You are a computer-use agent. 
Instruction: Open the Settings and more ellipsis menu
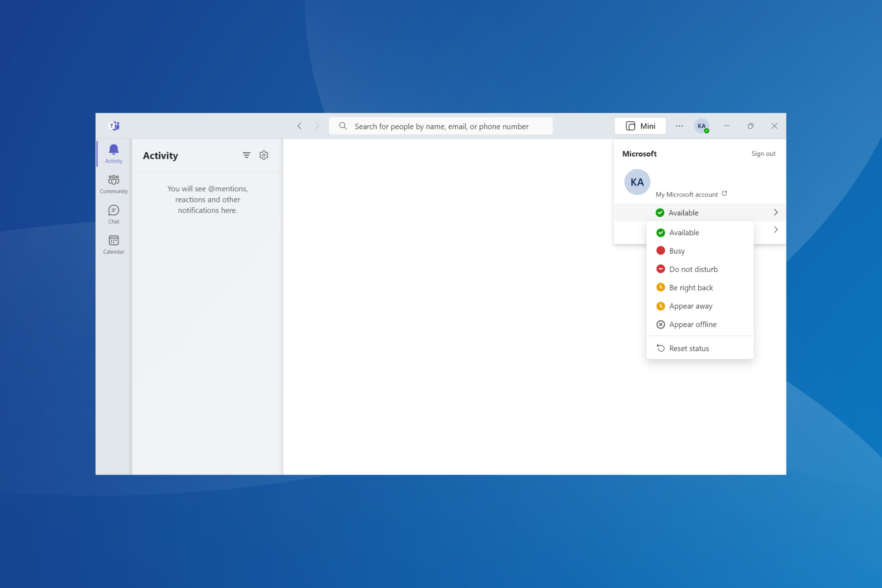[x=679, y=126]
